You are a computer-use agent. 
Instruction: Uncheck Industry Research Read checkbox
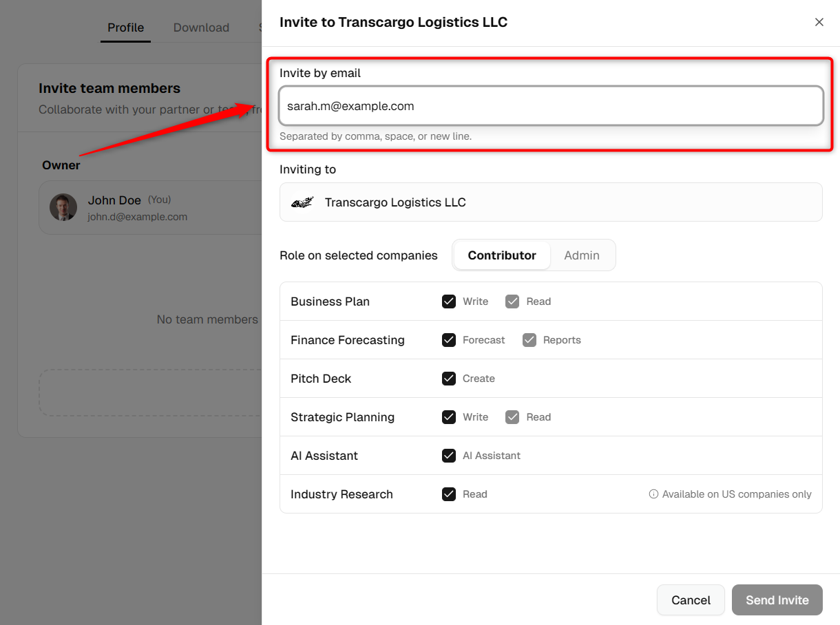point(449,494)
